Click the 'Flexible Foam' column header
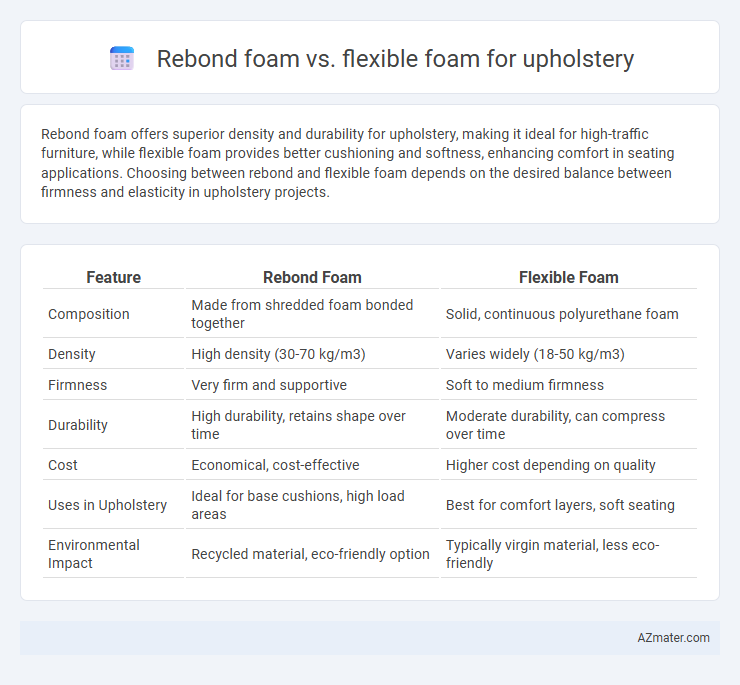 tap(568, 277)
